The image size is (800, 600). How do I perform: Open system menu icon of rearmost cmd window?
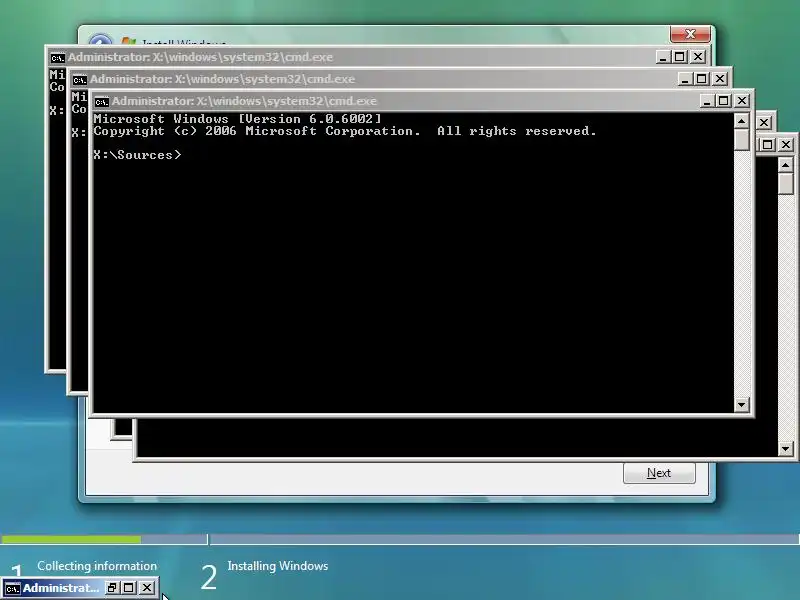click(58, 58)
